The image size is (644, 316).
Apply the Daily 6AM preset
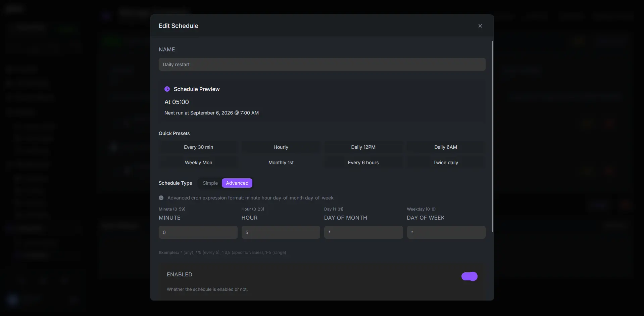(x=446, y=147)
